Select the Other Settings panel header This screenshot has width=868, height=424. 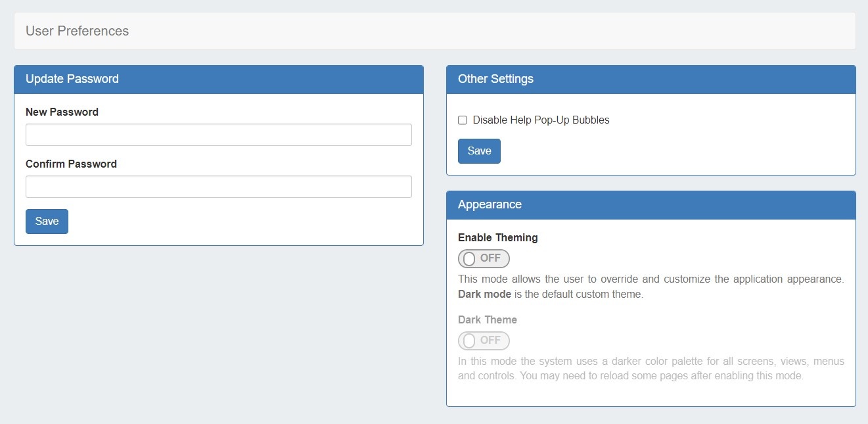[495, 79]
